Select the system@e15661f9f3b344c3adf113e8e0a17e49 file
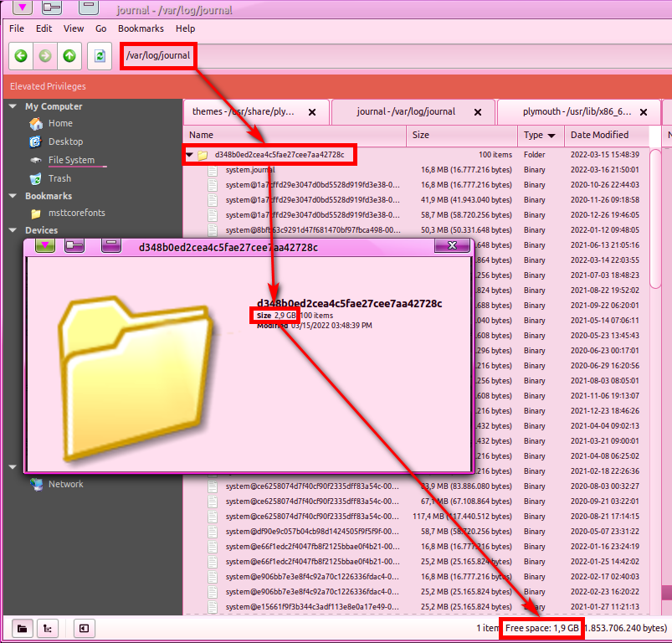Viewport: 672px width, 643px height. [x=417, y=607]
